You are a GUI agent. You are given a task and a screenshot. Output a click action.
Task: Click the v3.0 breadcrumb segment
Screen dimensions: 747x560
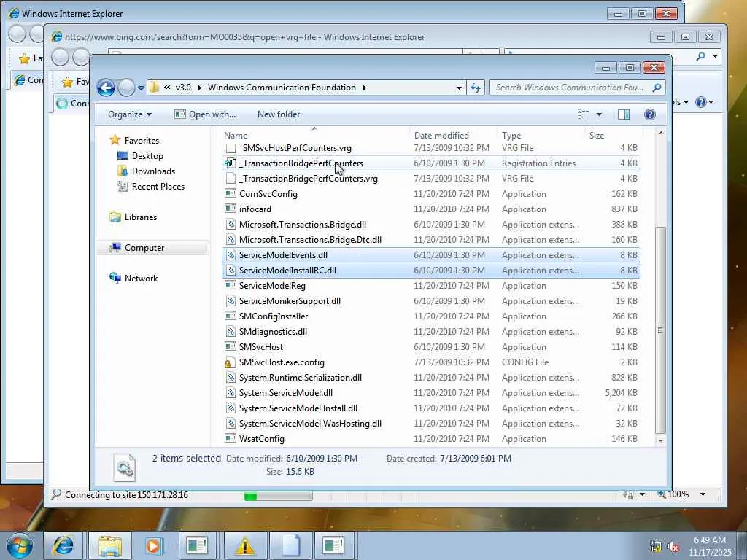pyautogui.click(x=183, y=87)
